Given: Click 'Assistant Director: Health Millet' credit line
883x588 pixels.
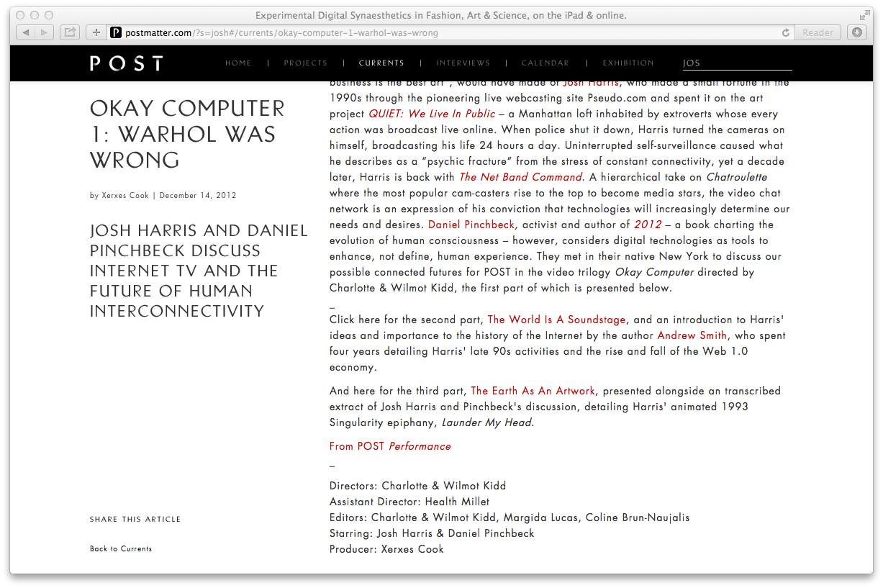Looking at the screenshot, I should pyautogui.click(x=409, y=502).
